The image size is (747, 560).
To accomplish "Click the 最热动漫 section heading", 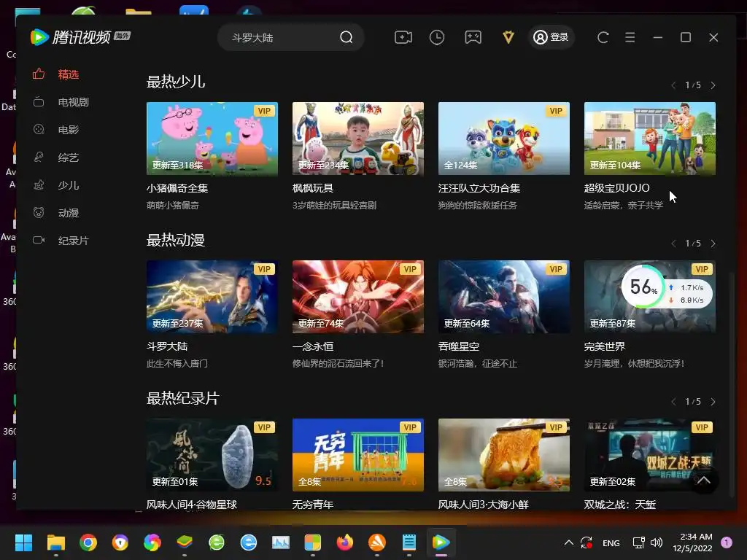I will 176,239.
